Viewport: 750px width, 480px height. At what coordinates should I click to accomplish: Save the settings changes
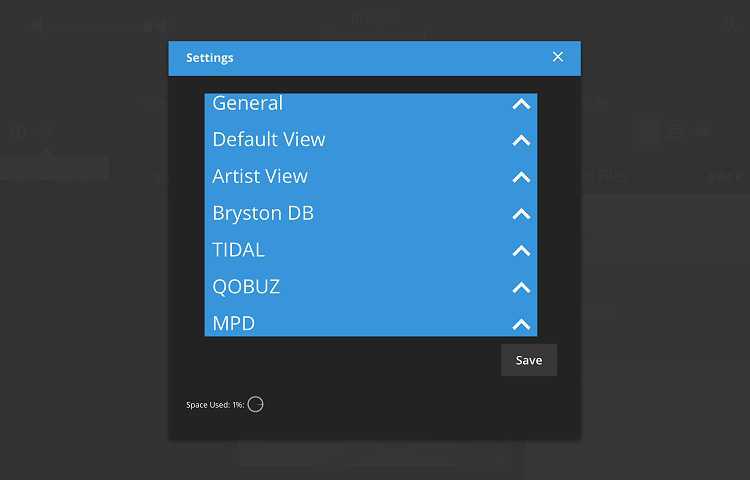(x=528, y=360)
